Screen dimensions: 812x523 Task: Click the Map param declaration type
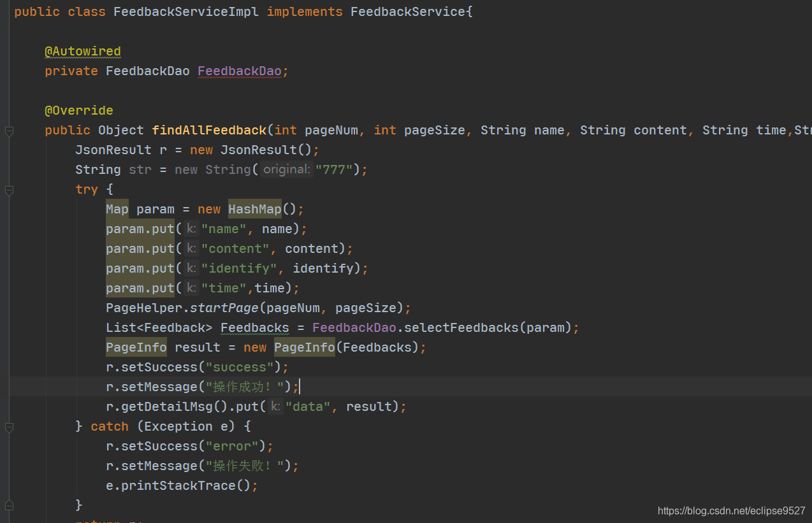[x=117, y=209]
